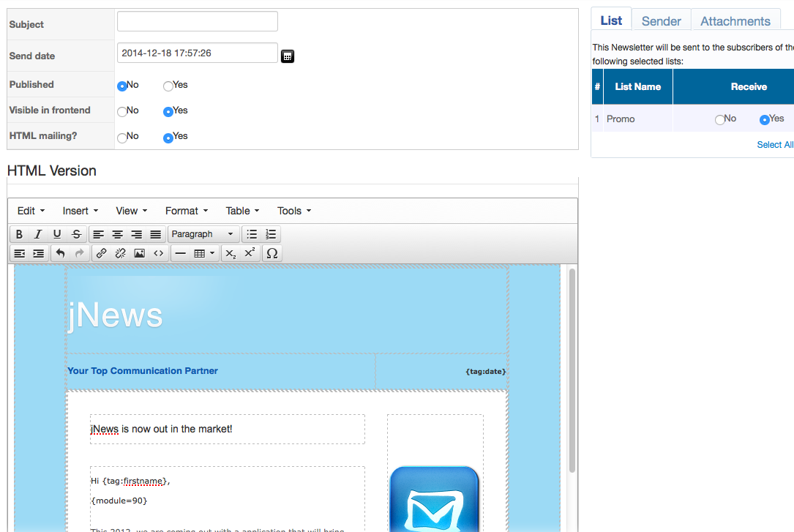Set Visible in frontend to Yes
This screenshot has height=532, width=794.
pyautogui.click(x=168, y=112)
